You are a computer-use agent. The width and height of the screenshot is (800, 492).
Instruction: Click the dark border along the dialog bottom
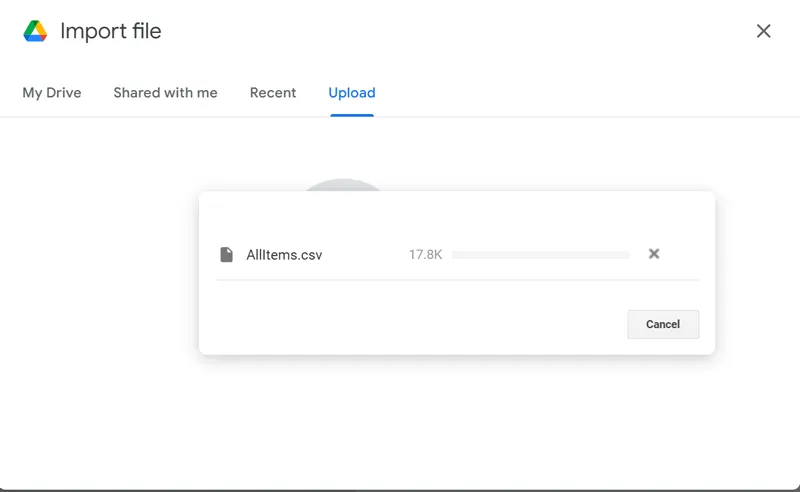click(400, 489)
